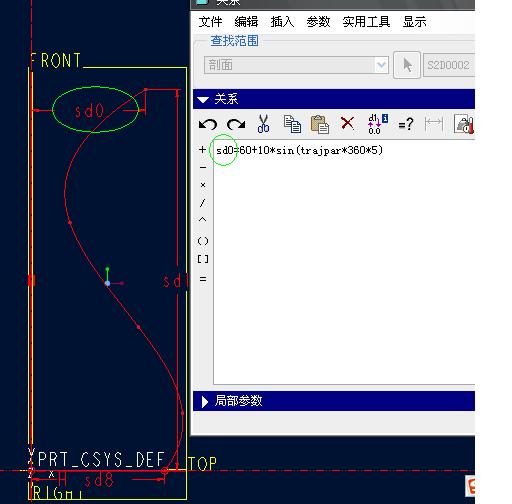Insert the divide slash operator

point(202,203)
